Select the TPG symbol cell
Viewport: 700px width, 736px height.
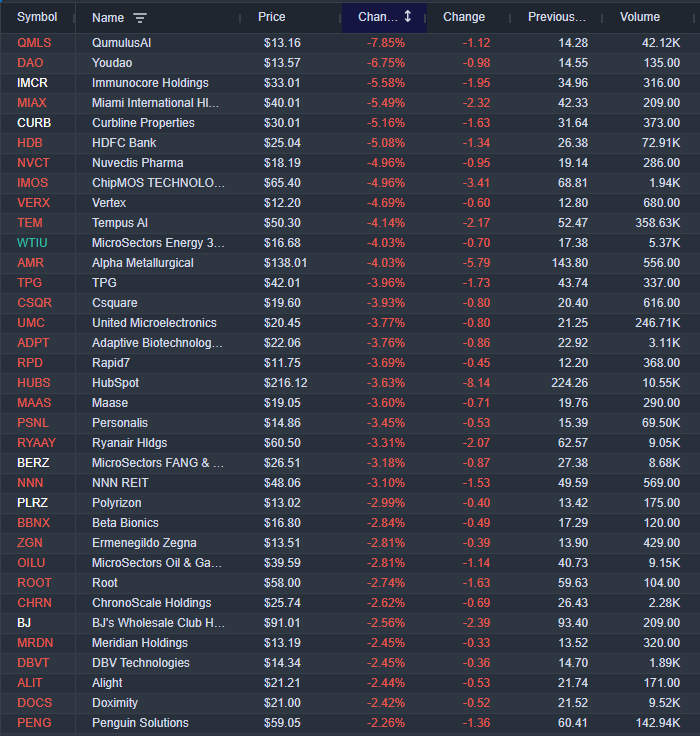(x=30, y=283)
